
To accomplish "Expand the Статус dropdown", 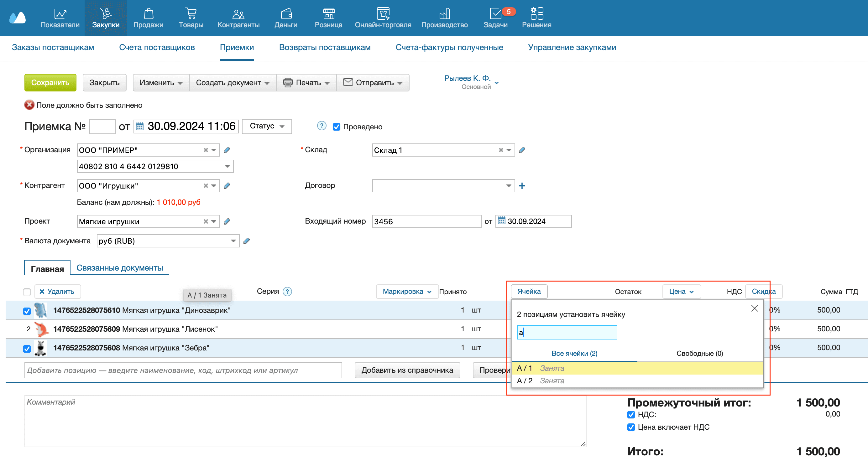I will click(x=267, y=126).
